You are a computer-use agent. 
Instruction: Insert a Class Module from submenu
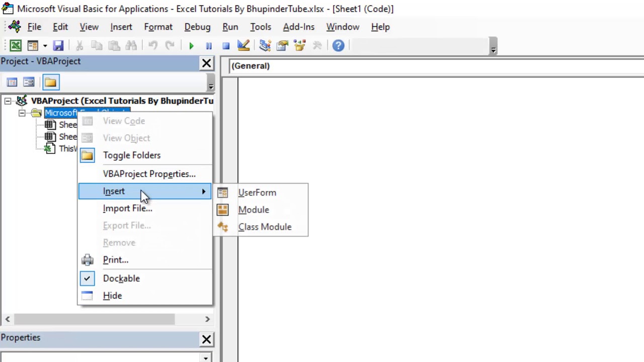tap(261, 227)
